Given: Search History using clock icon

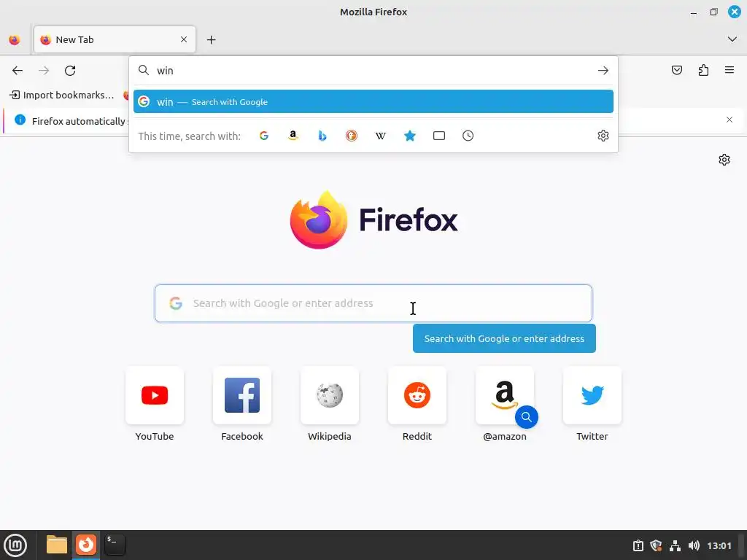Looking at the screenshot, I should point(468,136).
